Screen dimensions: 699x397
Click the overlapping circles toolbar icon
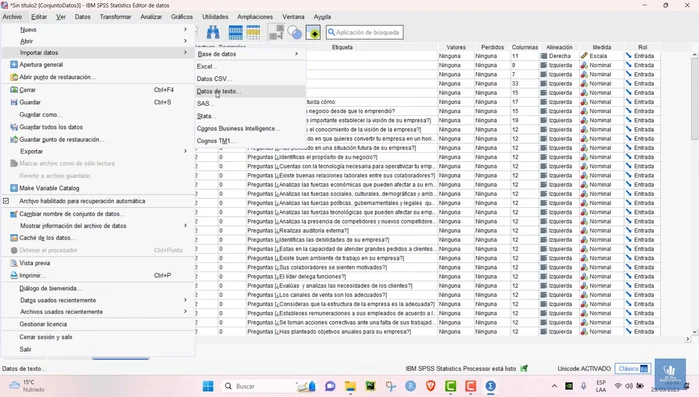[294, 32]
